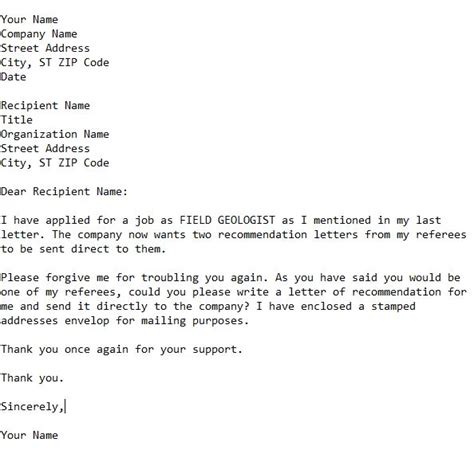Click 'to be sent direct to them.'
Viewport: 474px width, 450px height.
83,249
